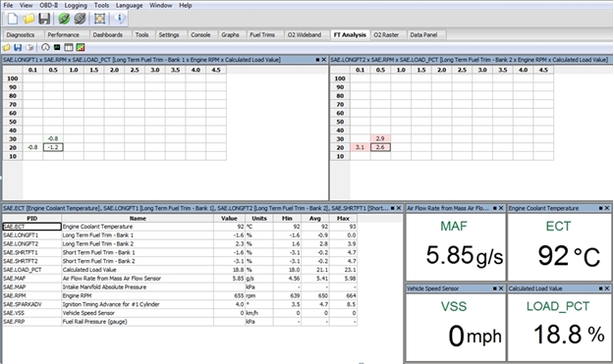Save using the large floppy disk icon
The height and width of the screenshot is (364, 614).
44,19
